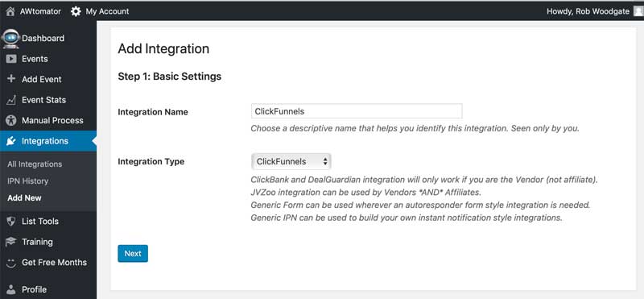
Task: Click the Manual Process person icon
Action: click(x=11, y=121)
